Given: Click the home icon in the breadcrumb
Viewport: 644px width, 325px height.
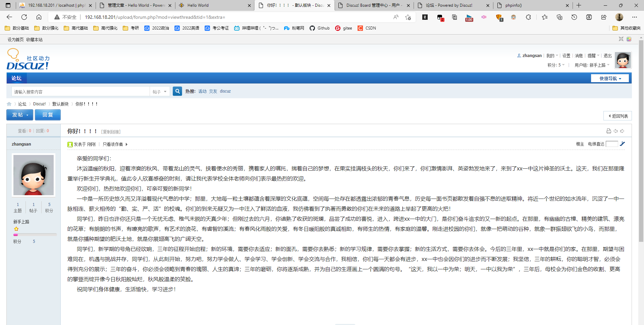Looking at the screenshot, I should click(9, 104).
